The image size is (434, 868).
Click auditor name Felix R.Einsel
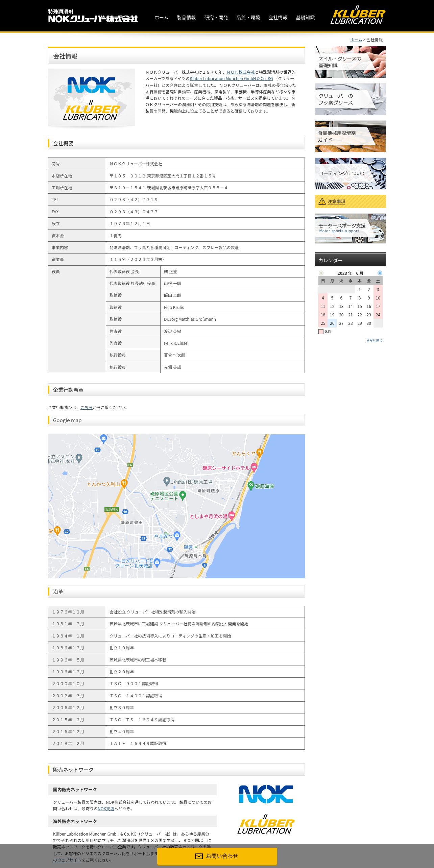tap(176, 343)
